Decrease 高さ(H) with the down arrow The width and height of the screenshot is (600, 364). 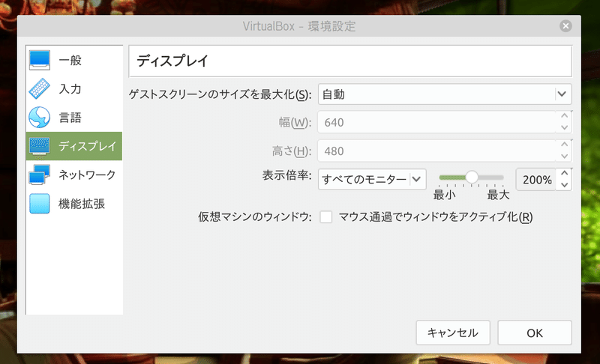[564, 157]
